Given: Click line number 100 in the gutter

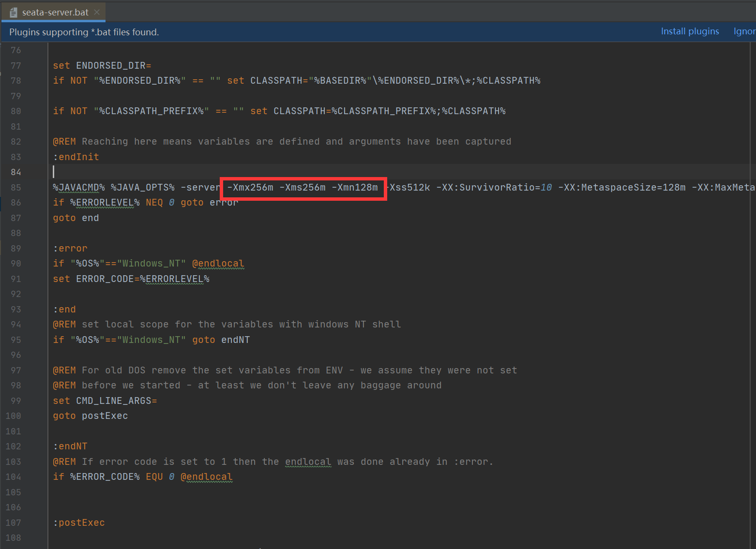Looking at the screenshot, I should point(14,416).
